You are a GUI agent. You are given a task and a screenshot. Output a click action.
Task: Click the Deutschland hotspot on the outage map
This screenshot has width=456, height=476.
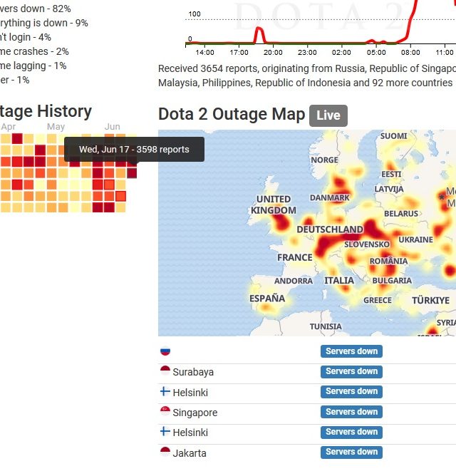tap(329, 229)
